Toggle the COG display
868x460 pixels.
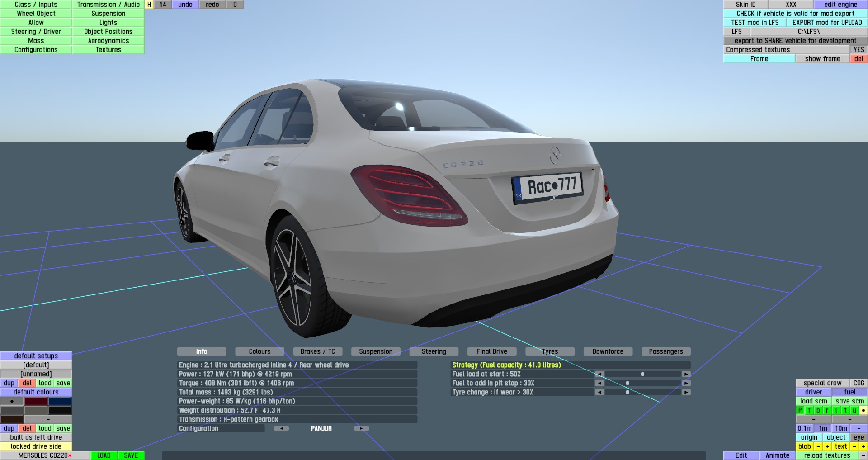tap(859, 383)
